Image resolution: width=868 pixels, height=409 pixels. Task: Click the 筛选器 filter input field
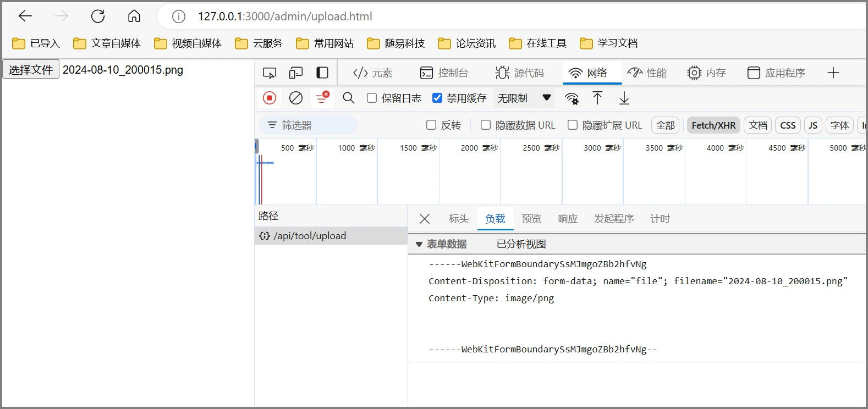click(311, 125)
